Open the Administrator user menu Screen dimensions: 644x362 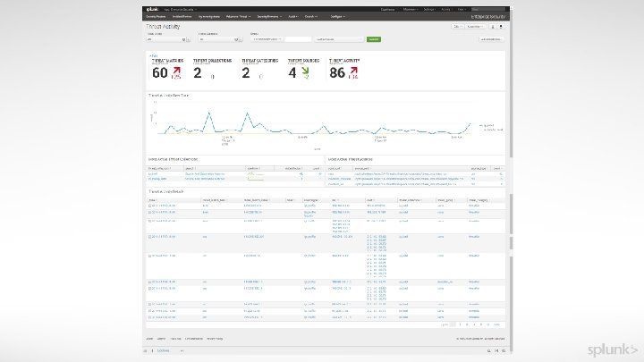(x=388, y=10)
